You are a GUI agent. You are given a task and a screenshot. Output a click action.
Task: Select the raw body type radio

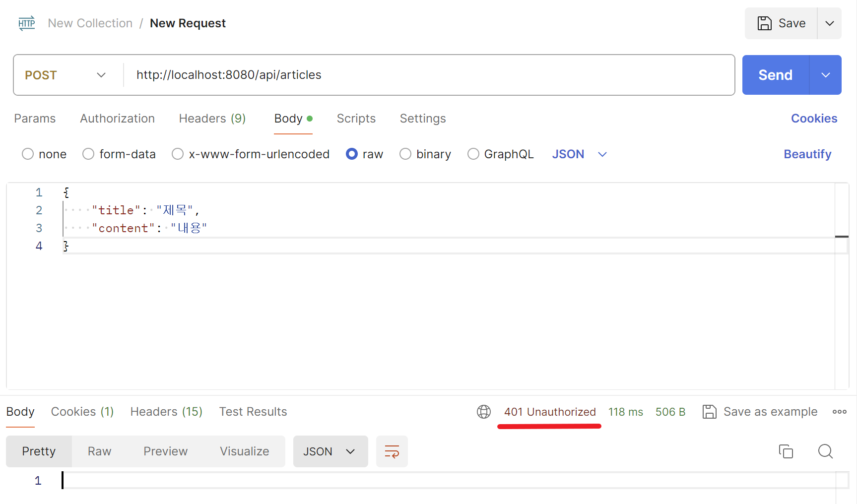352,154
